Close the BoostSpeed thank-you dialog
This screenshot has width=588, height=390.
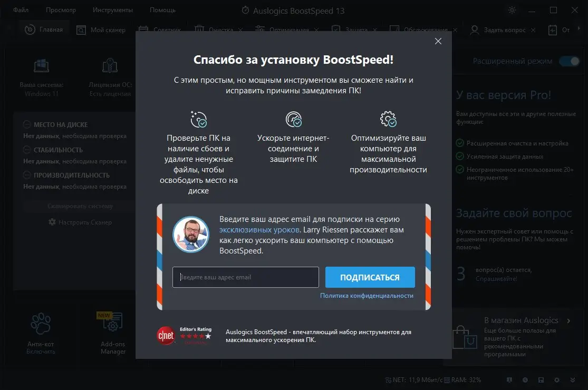(438, 41)
